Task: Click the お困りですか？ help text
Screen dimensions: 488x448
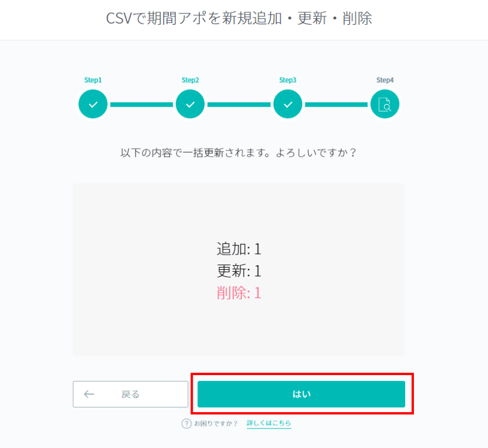Action: click(x=216, y=423)
